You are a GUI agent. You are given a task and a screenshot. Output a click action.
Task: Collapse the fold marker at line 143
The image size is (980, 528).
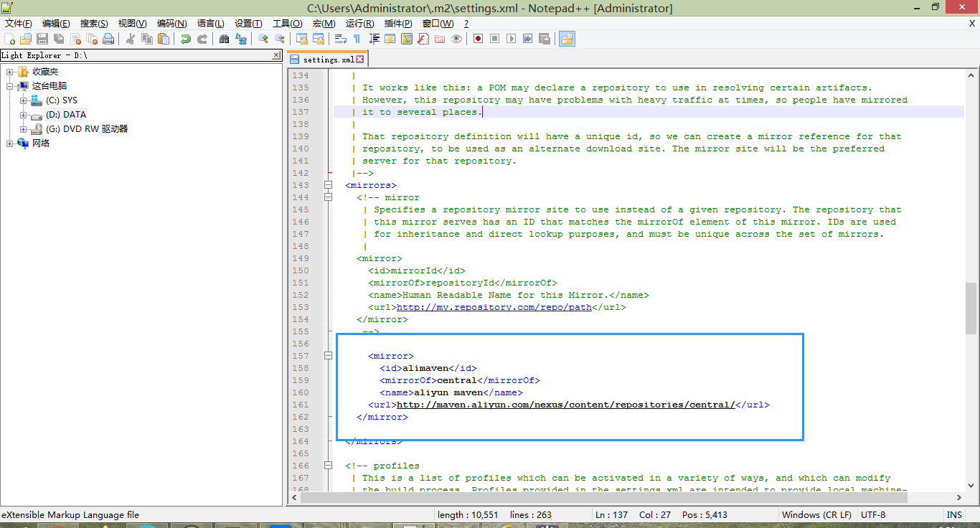pos(328,185)
